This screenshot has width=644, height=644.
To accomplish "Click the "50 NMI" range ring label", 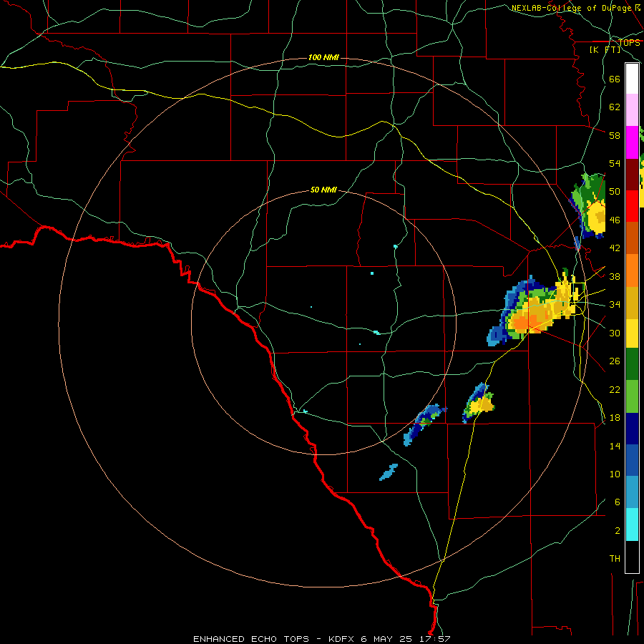I will pyautogui.click(x=323, y=190).
